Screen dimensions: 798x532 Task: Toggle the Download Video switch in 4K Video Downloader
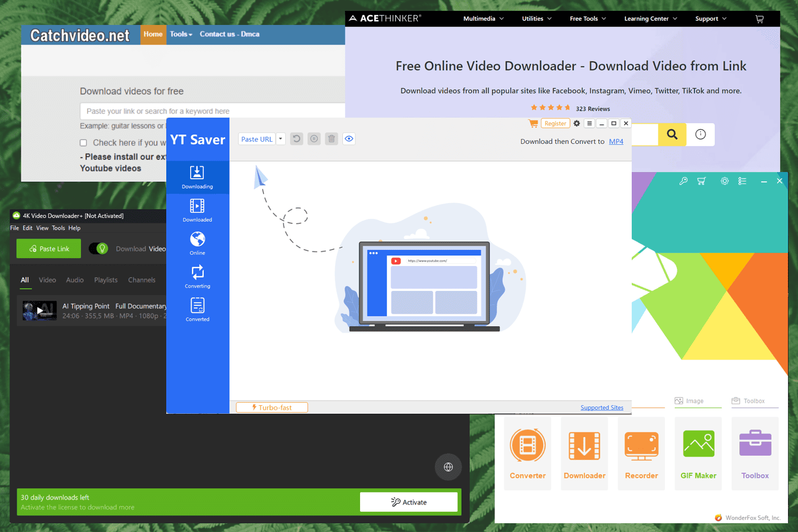[99, 248]
